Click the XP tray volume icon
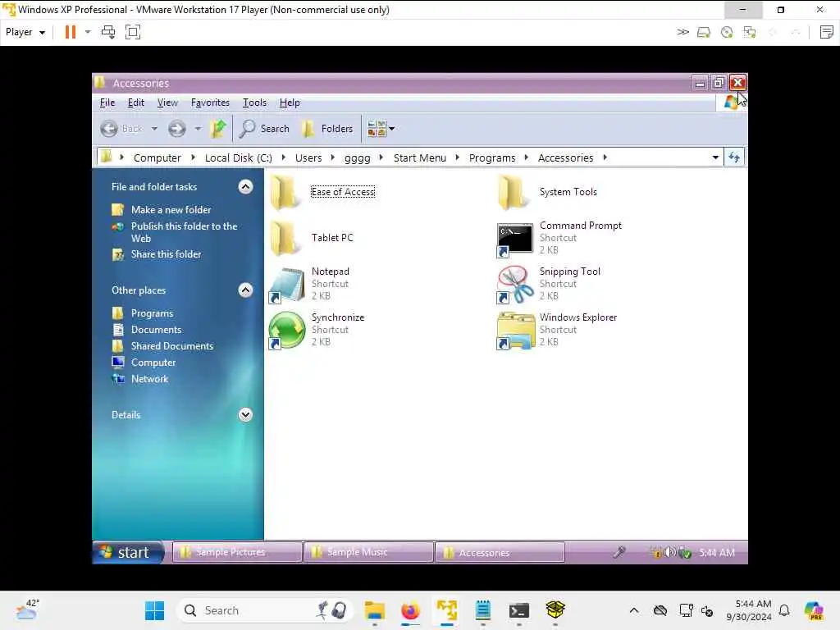 pyautogui.click(x=669, y=552)
